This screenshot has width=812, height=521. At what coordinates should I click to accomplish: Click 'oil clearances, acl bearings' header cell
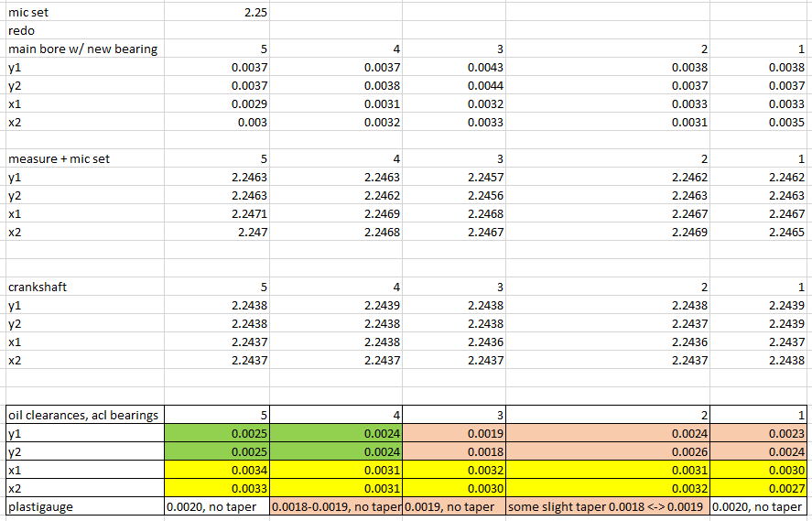point(85,415)
